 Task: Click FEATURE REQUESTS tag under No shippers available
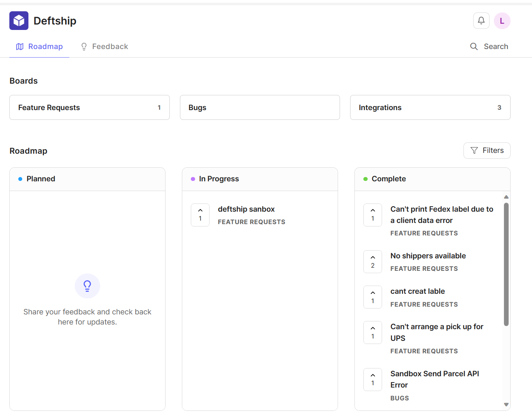coord(424,269)
